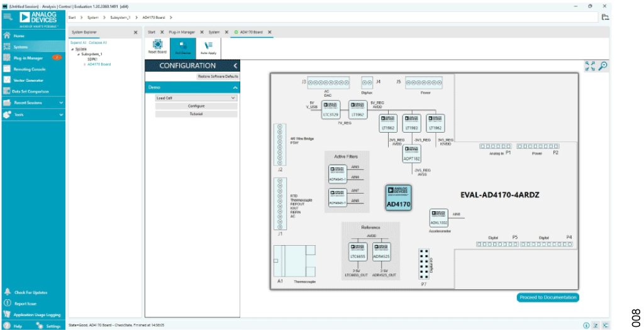Image resolution: width=644 pixels, height=330 pixels.
Task: Select the AD4170 chip block
Action: (x=398, y=197)
